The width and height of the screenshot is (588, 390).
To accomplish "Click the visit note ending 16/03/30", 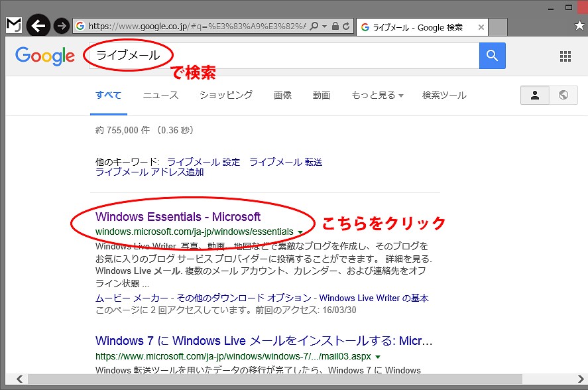I will tap(226, 310).
